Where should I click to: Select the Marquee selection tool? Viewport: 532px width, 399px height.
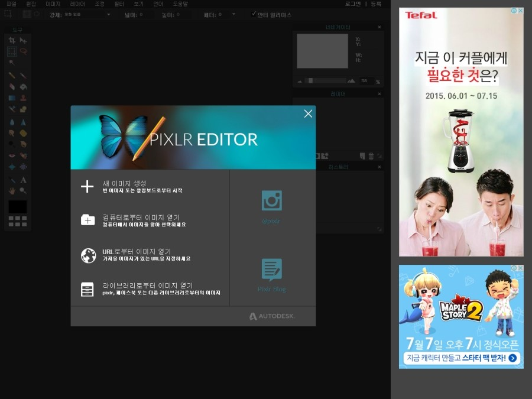click(12, 51)
